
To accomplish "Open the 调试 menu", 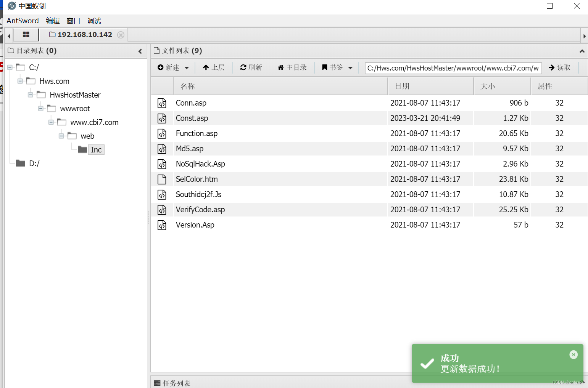I will coord(93,21).
